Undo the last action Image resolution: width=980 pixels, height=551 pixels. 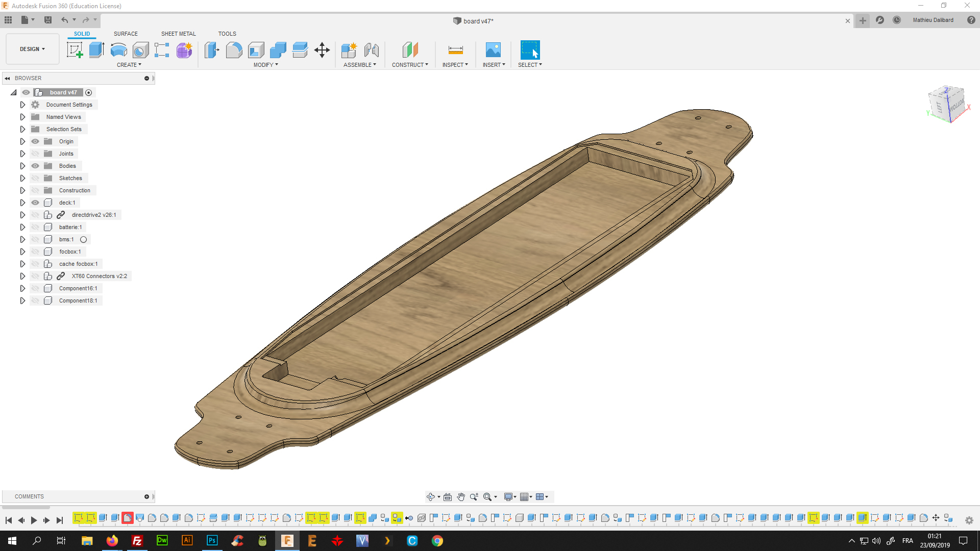pyautogui.click(x=65, y=20)
